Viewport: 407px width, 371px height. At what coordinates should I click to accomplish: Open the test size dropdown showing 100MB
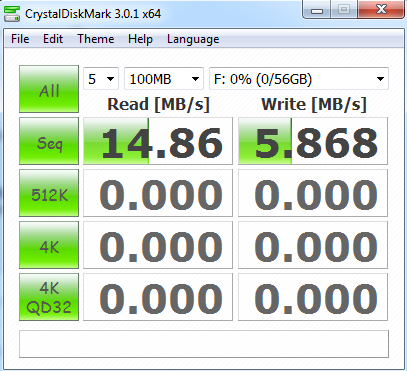point(164,79)
